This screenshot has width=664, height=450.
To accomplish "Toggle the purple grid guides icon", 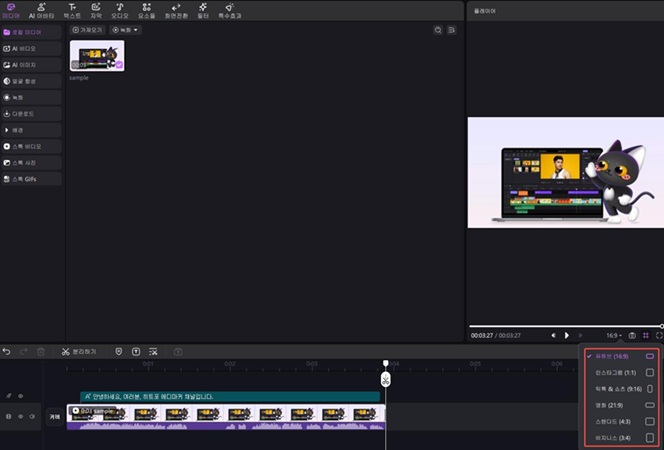I will (x=646, y=335).
